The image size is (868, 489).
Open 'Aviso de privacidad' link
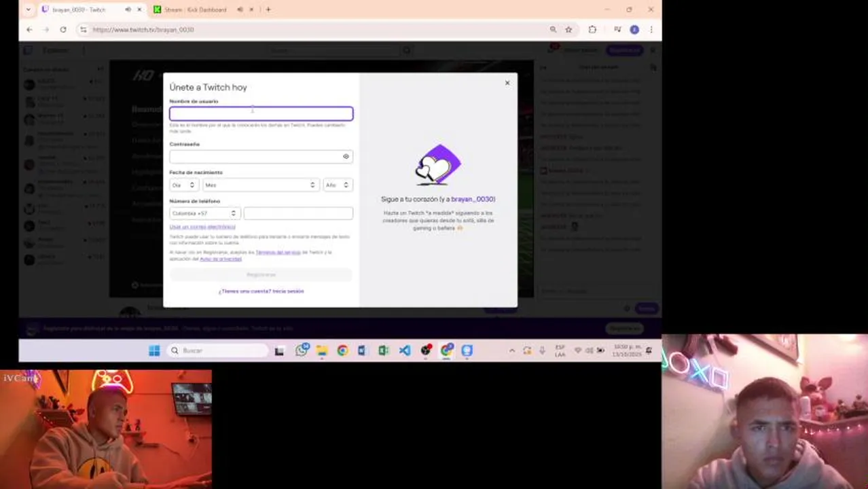[x=221, y=259]
